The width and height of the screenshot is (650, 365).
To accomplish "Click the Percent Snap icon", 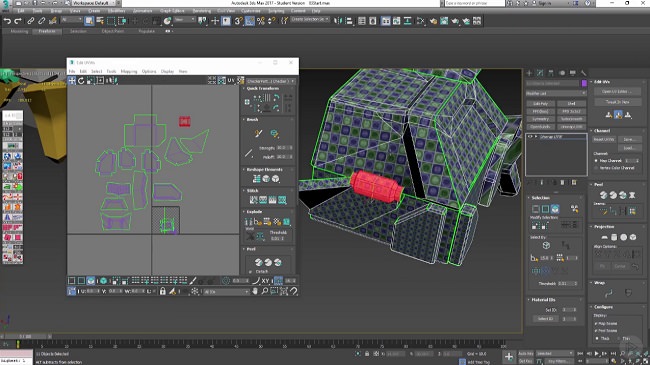I will [260, 21].
